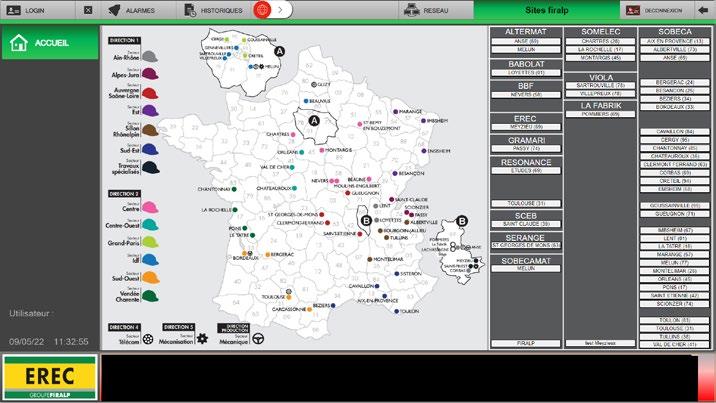Viewport: 716px width, 403px height.
Task: Open LOYETTES (01) site under BABOLAT
Action: coord(526,73)
